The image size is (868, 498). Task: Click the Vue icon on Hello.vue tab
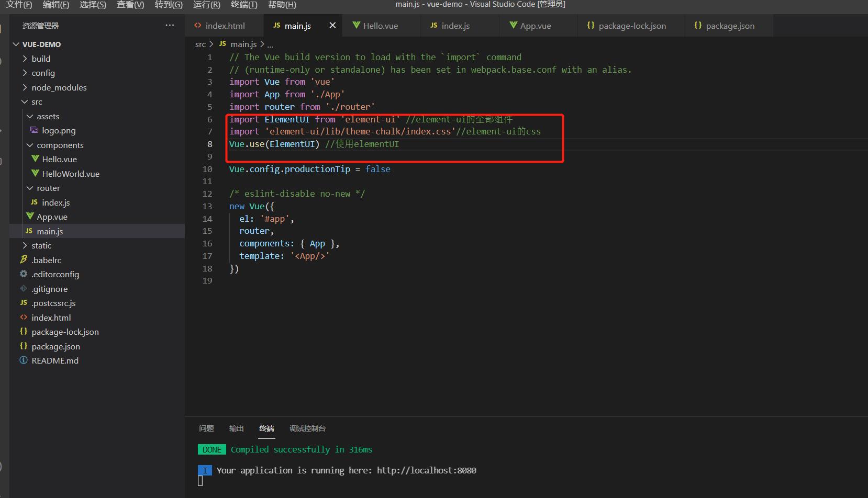point(356,25)
